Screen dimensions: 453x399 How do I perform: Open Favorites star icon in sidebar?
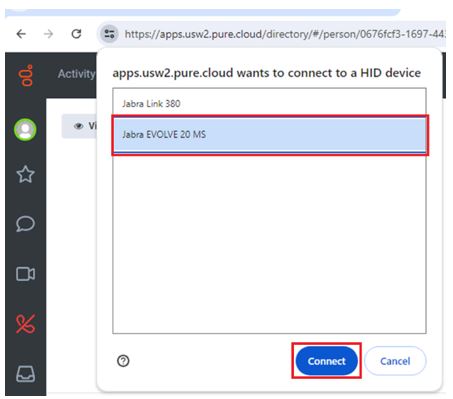25,174
